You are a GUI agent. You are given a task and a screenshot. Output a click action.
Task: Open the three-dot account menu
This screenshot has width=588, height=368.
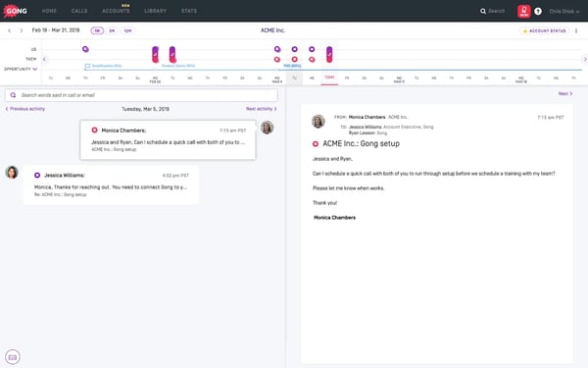pos(576,30)
